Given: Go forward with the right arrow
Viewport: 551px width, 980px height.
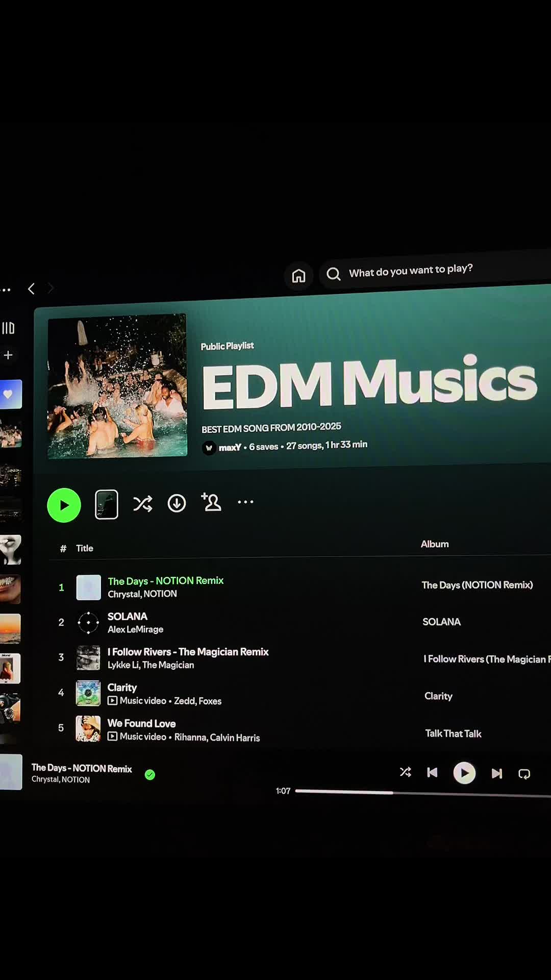Looking at the screenshot, I should [50, 288].
